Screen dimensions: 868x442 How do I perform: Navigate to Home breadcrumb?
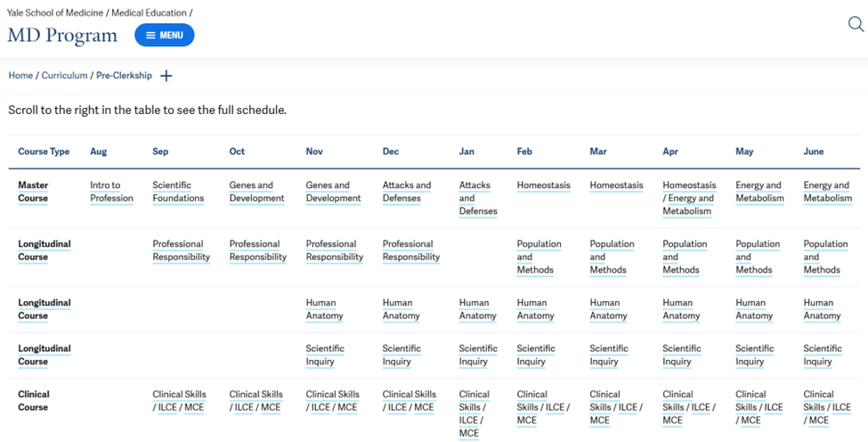pyautogui.click(x=20, y=76)
